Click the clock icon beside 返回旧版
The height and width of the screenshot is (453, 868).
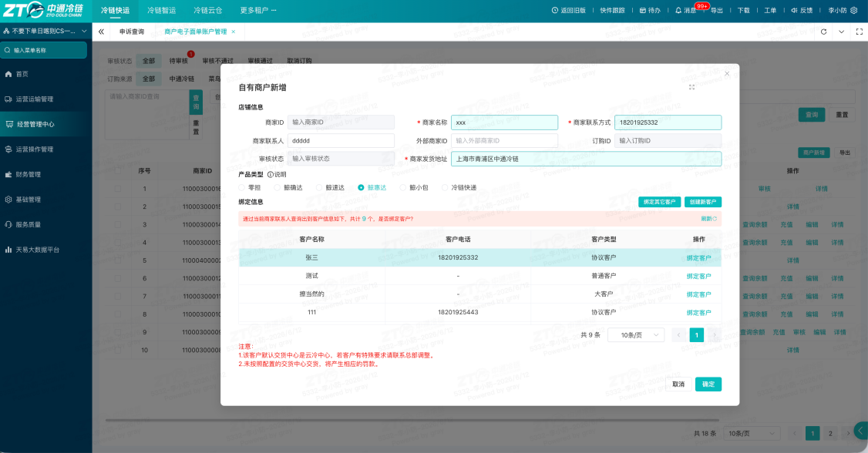click(555, 10)
